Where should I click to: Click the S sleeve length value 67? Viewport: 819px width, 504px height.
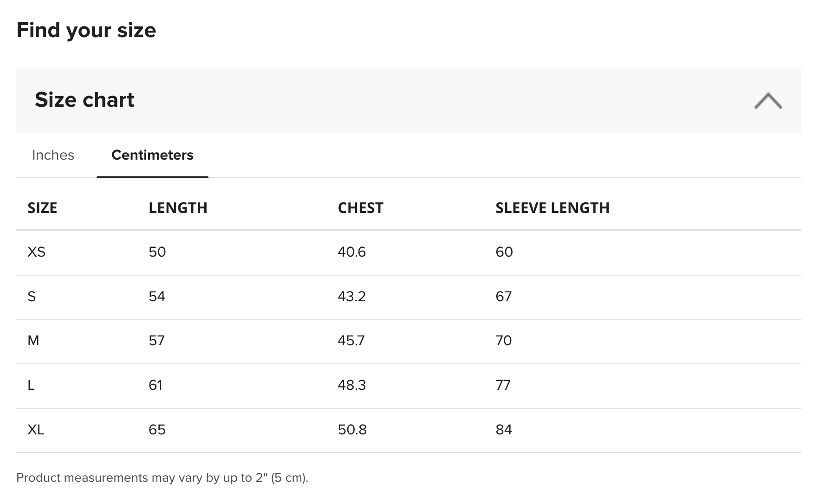[503, 297]
